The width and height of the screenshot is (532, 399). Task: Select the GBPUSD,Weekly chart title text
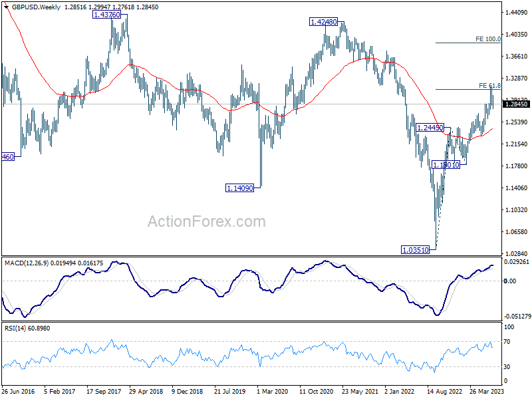(37, 7)
